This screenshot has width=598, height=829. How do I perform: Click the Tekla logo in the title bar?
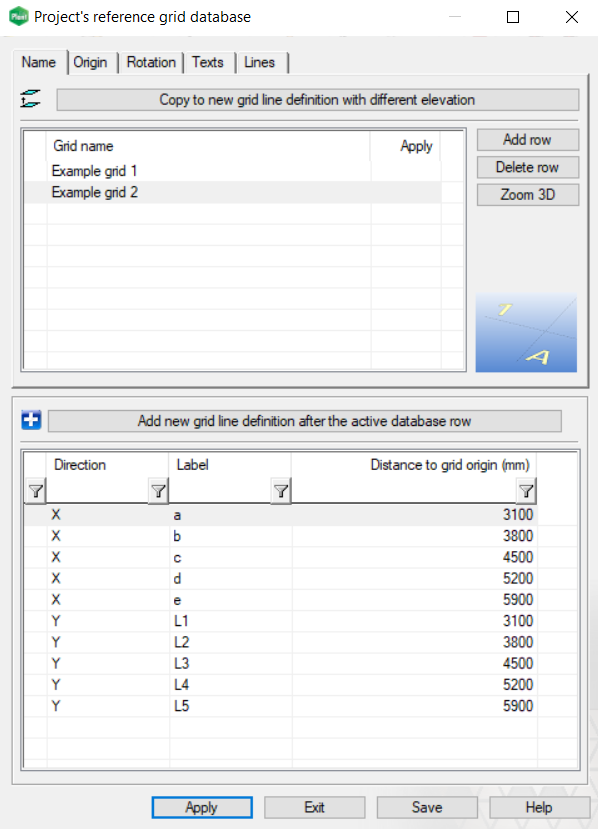pyautogui.click(x=17, y=16)
